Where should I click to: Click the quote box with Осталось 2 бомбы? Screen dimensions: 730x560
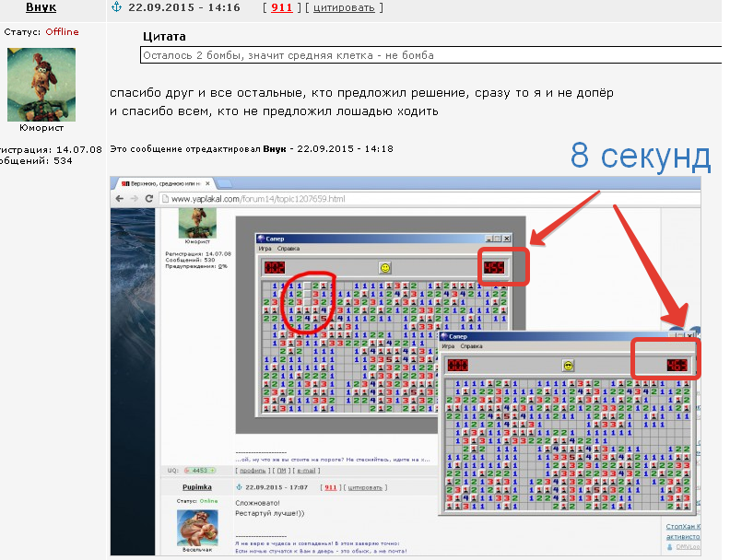pos(430,55)
